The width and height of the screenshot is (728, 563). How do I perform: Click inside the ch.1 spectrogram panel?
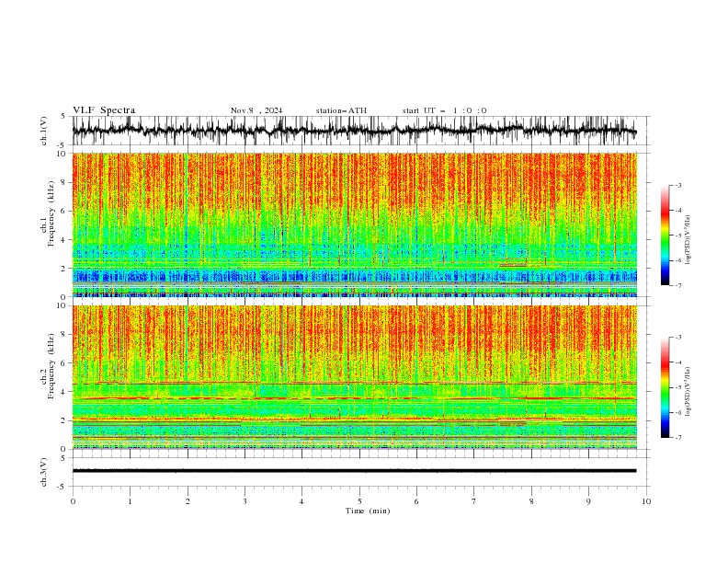[355, 224]
